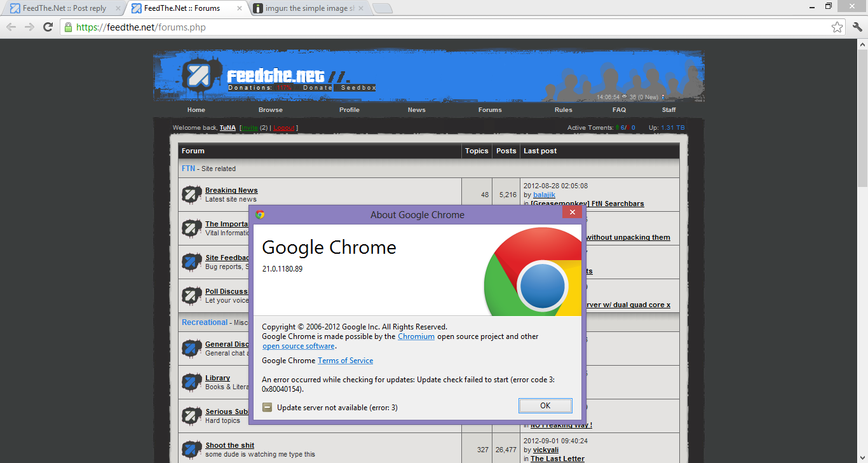Bookmark this page with the star icon
The image size is (868, 463).
837,27
